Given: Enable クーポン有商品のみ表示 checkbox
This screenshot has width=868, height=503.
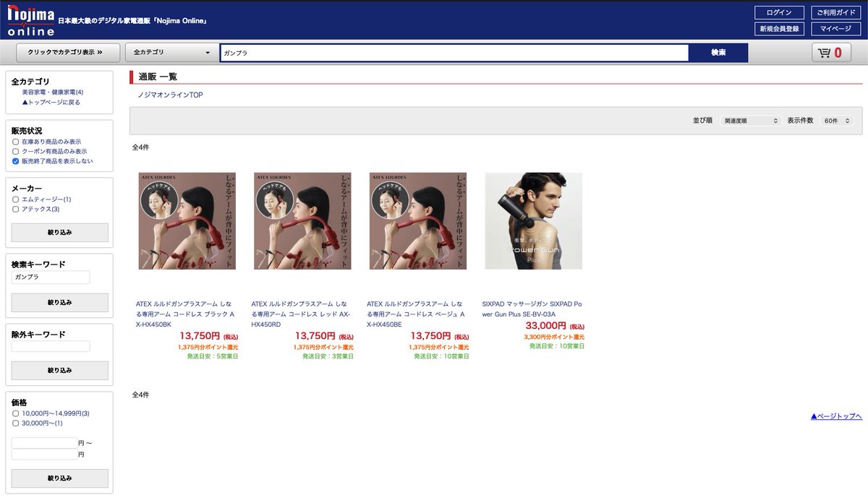Looking at the screenshot, I should pos(16,152).
